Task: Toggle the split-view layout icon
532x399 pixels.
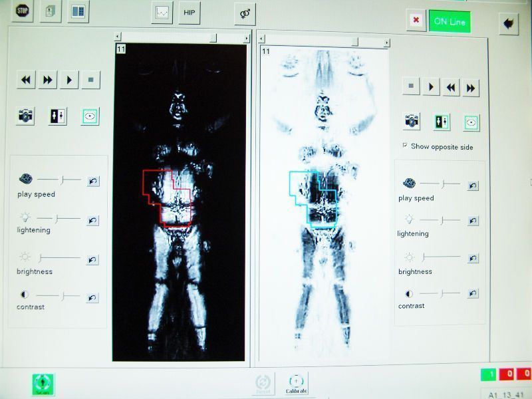Action: [78, 12]
